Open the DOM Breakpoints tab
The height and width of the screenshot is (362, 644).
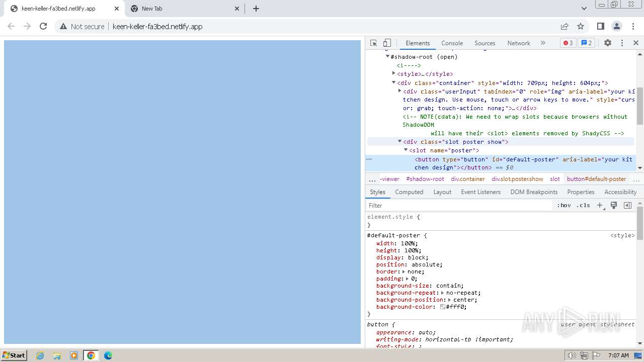tap(534, 192)
